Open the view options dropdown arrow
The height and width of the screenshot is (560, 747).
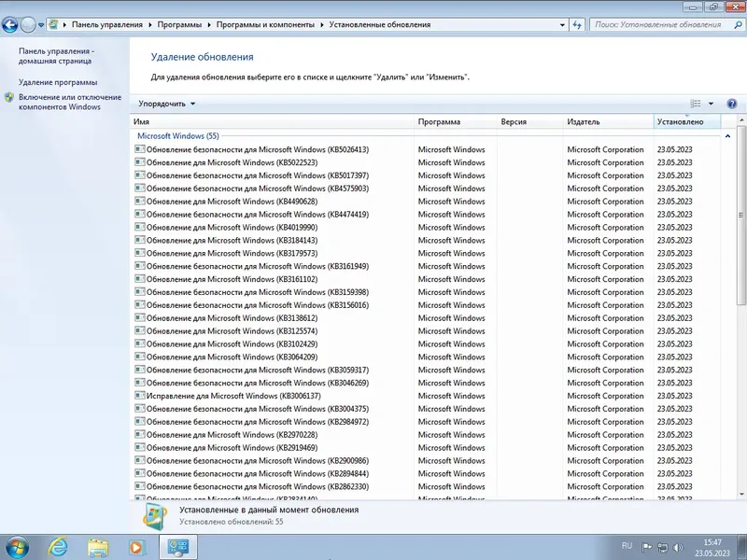711,104
